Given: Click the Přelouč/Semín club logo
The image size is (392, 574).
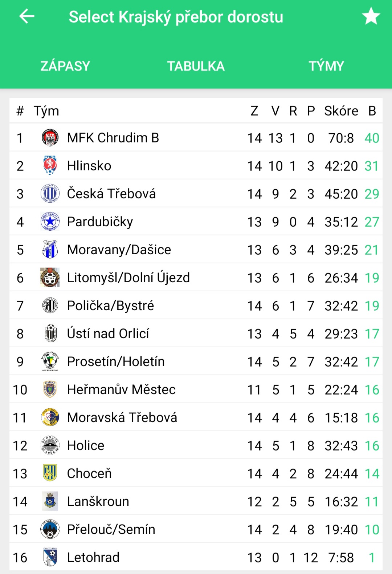Looking at the screenshot, I should (50, 529).
